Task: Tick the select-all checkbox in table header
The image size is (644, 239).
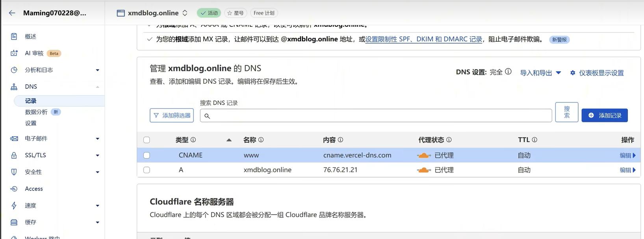Action: click(x=147, y=140)
